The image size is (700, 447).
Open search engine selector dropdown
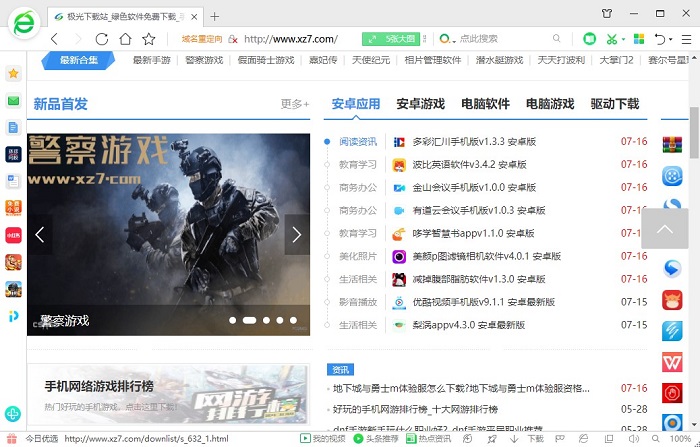(447, 39)
